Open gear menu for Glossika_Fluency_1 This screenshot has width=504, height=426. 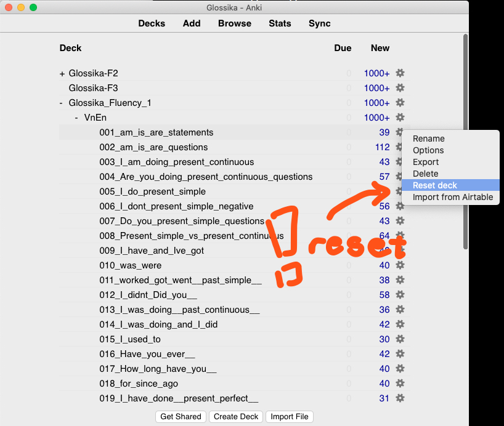coord(400,102)
